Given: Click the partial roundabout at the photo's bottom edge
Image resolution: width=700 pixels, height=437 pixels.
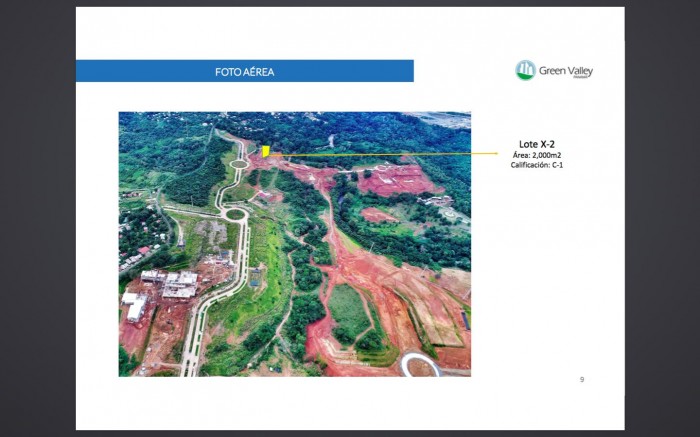Looking at the screenshot, I should [422, 366].
